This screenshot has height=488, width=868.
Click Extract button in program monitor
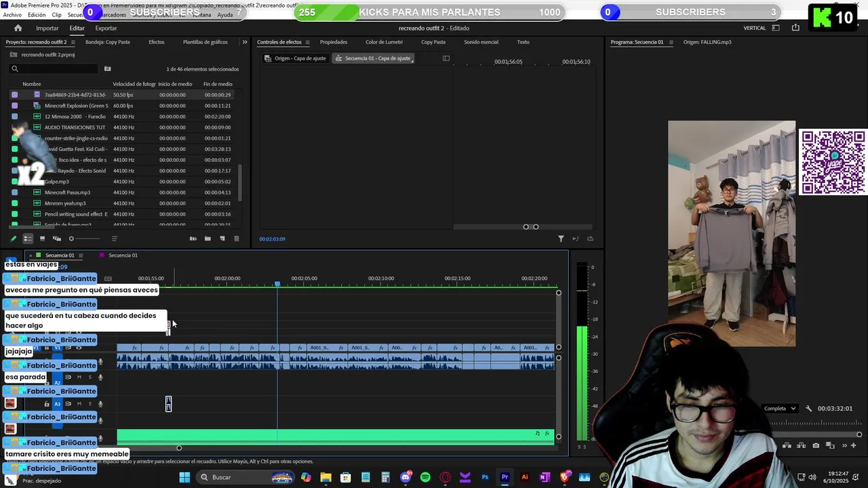[x=801, y=445]
